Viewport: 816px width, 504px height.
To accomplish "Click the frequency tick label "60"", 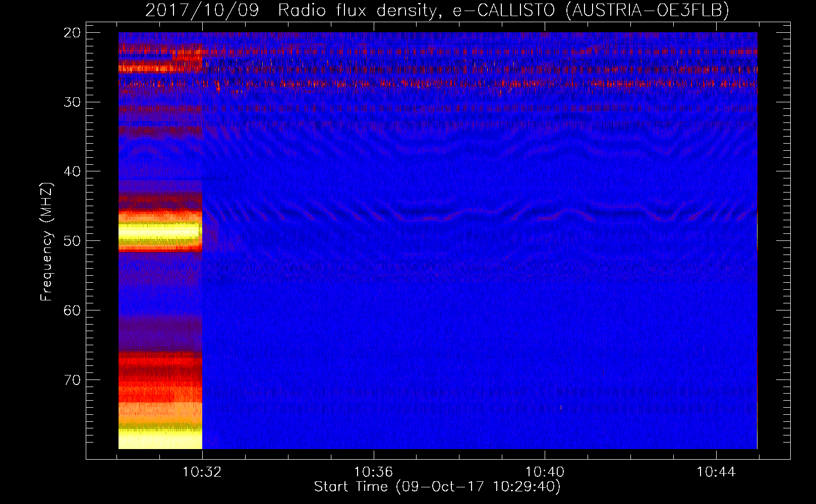I will click(x=73, y=310).
